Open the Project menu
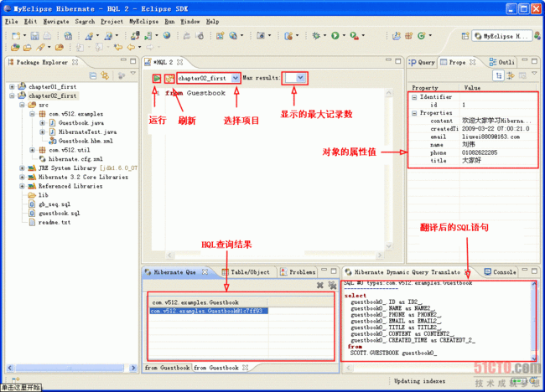 click(112, 22)
